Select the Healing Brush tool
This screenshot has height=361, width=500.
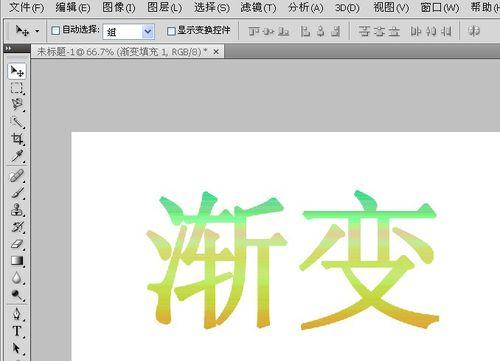coord(17,176)
